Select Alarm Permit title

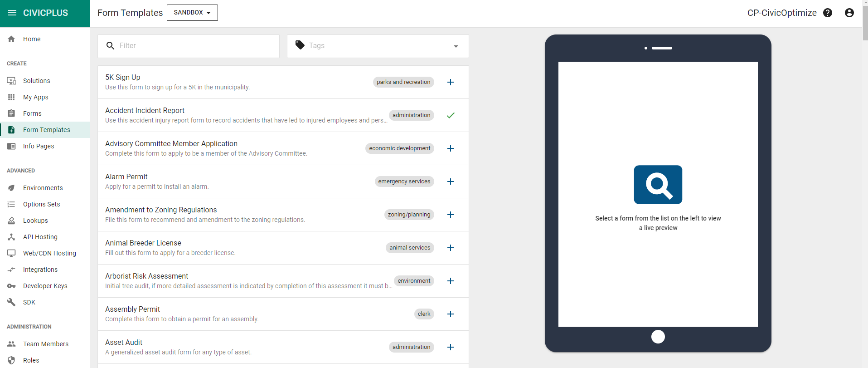126,177
